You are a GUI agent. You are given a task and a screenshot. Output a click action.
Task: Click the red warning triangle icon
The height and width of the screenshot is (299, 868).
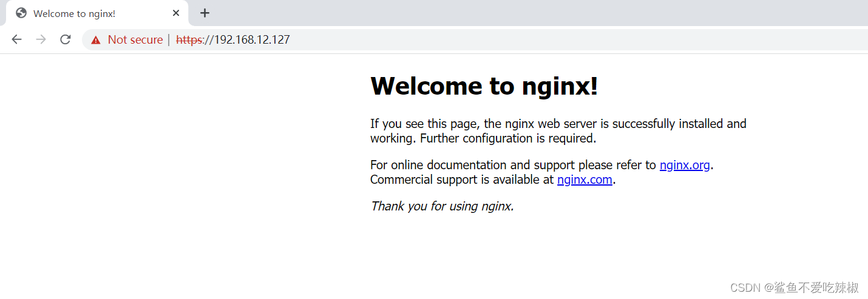coord(96,40)
